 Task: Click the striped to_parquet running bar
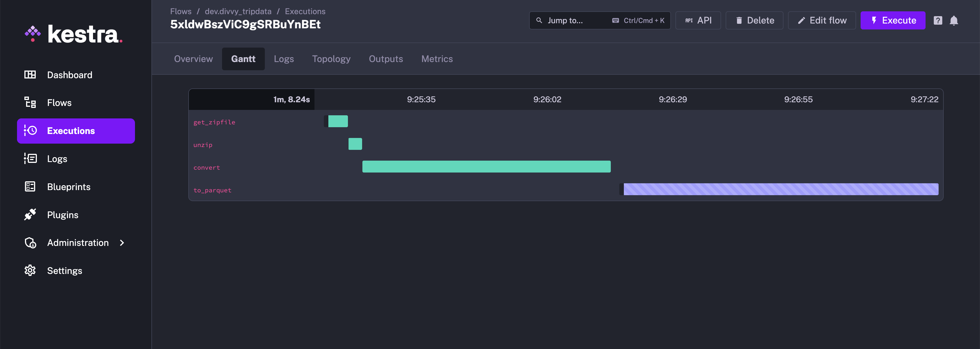point(781,189)
